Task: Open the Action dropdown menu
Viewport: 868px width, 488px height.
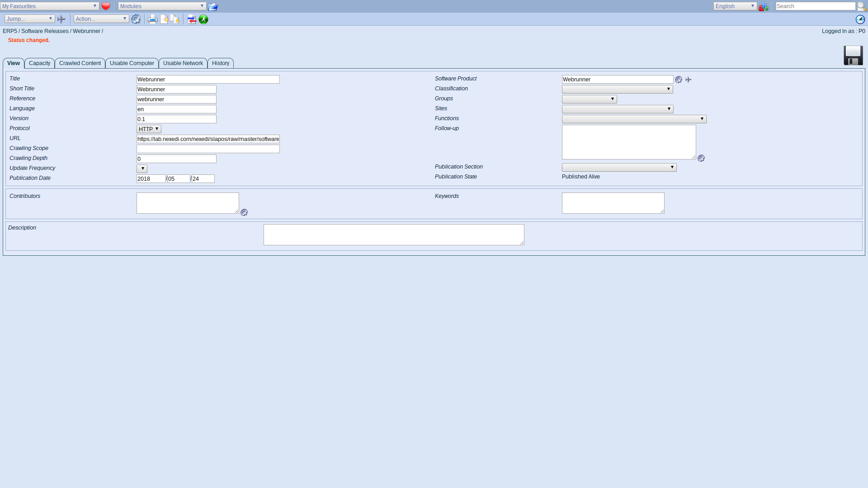Action: (x=100, y=19)
